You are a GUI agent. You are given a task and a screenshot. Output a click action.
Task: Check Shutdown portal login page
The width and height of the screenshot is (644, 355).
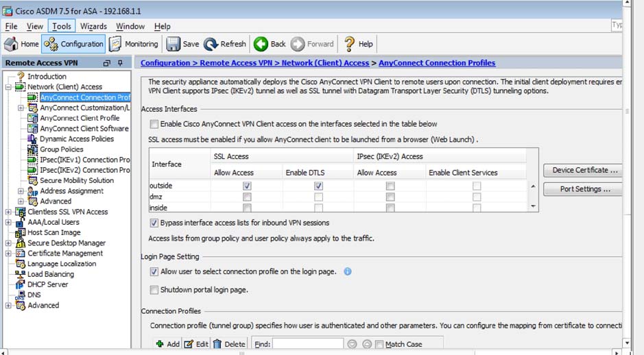coord(154,290)
